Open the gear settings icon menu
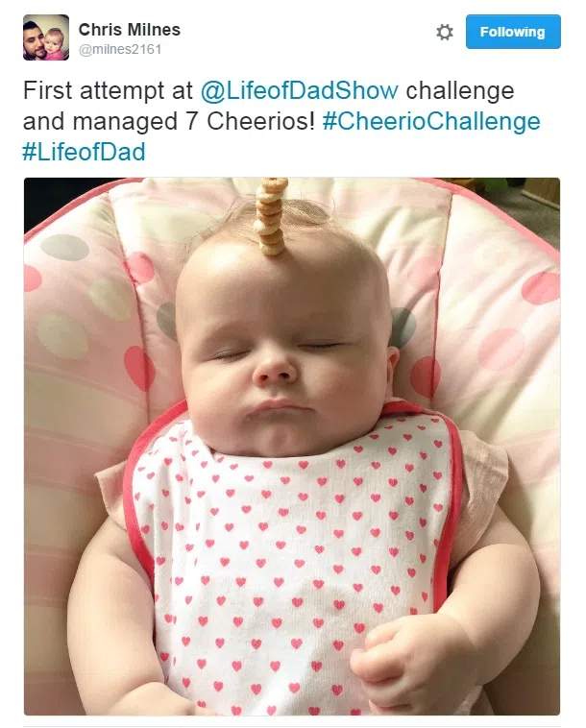The image size is (586, 728). point(445,32)
